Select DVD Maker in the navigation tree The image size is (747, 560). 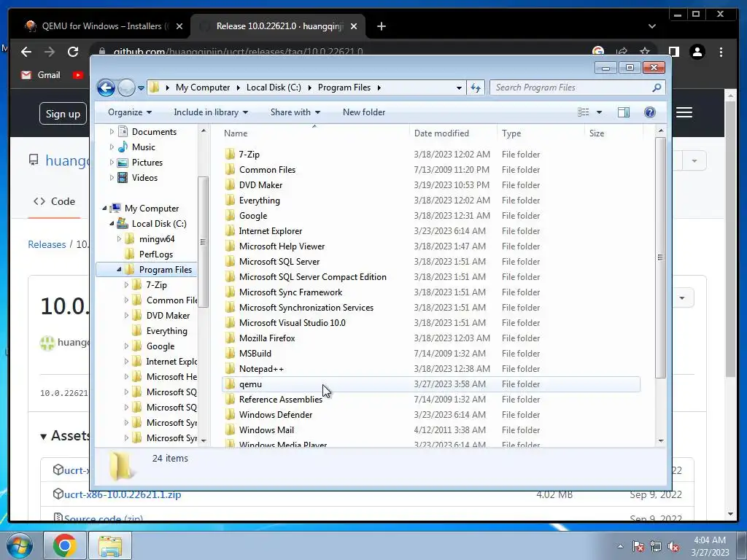coord(168,316)
